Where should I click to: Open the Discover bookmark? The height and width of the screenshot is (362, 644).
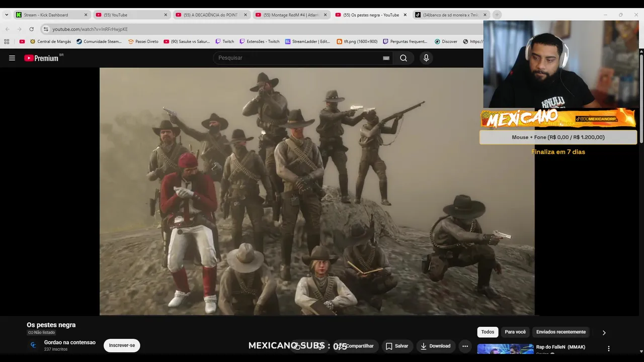[446, 42]
